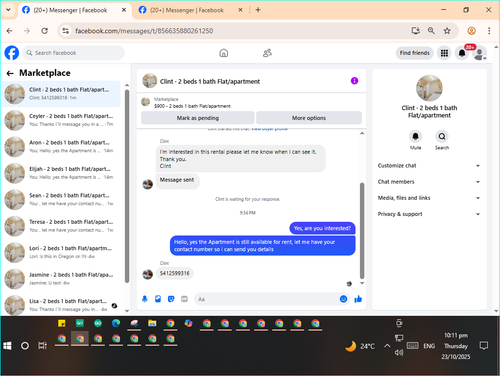Open the Friends icon in top navigation
This screenshot has width=500, height=376.
[267, 53]
